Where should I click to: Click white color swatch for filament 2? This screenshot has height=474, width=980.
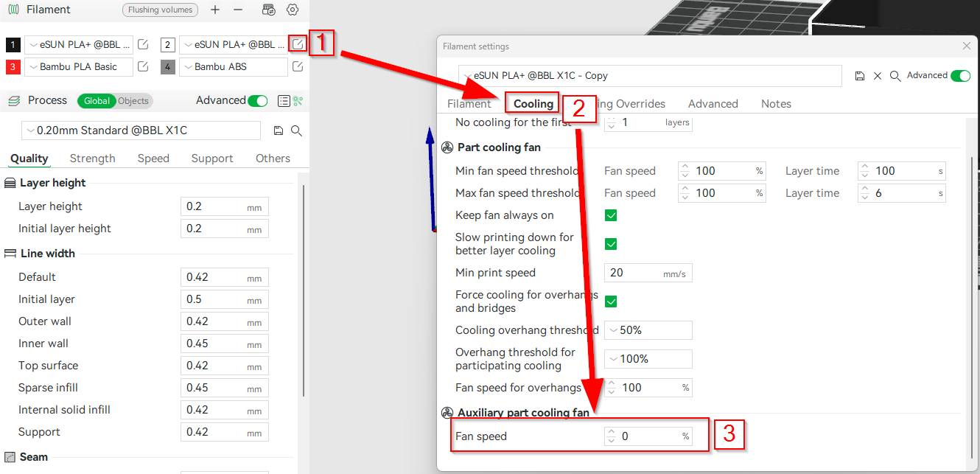click(167, 45)
